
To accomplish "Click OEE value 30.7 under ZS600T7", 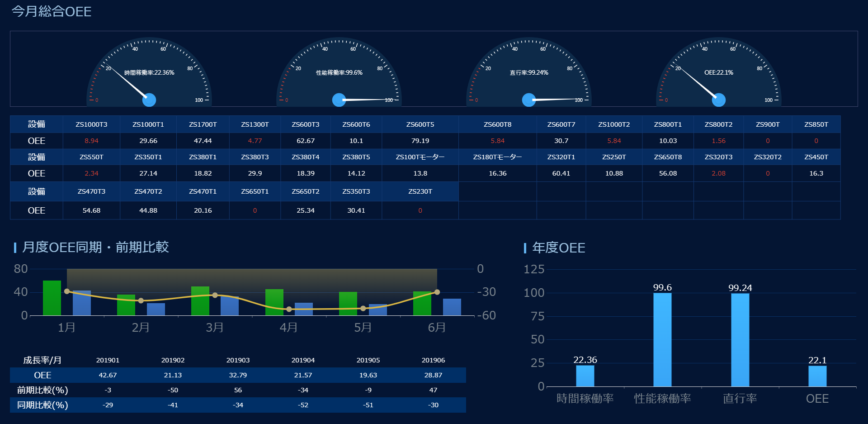I will coord(561,141).
